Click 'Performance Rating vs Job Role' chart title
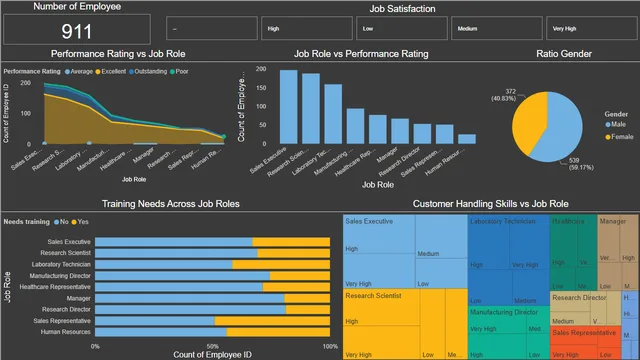640x360 pixels. 118,54
